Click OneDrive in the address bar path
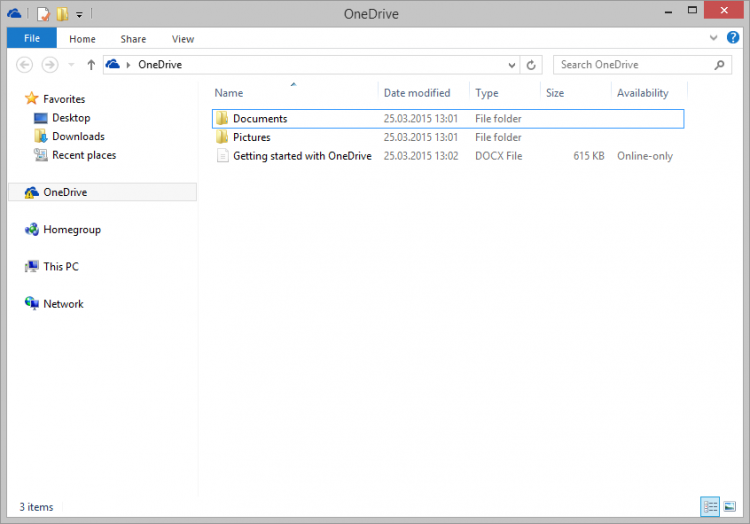The height and width of the screenshot is (524, 750). point(160,65)
